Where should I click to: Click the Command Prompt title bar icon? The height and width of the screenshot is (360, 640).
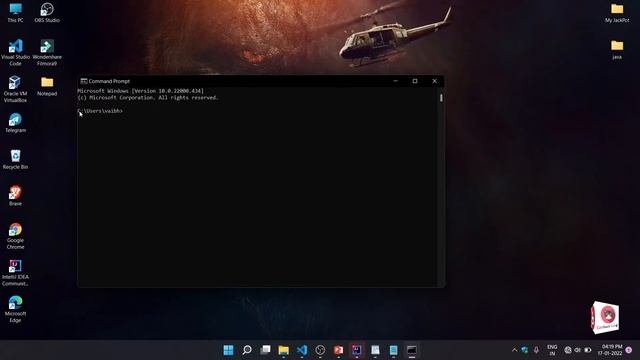pyautogui.click(x=84, y=81)
